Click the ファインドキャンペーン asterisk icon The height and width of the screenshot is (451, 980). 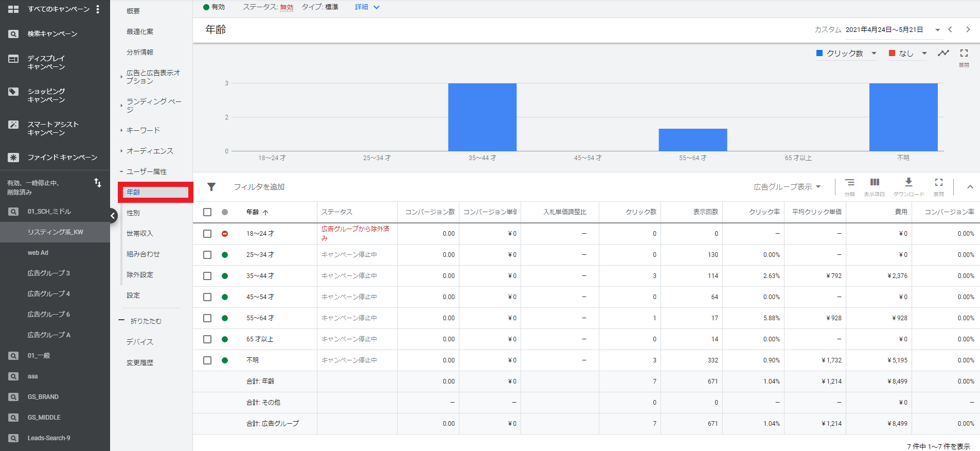pos(13,158)
